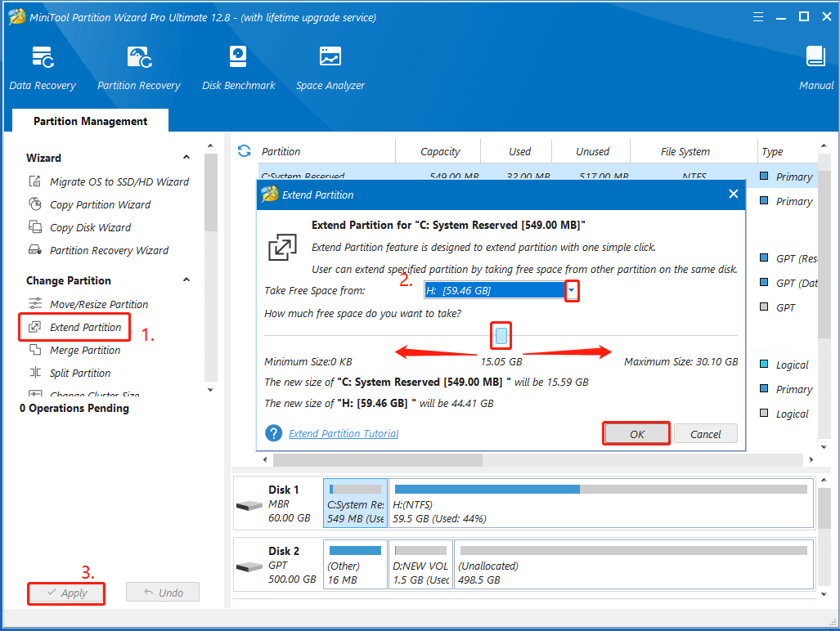Click sidebar scroll up arrow
The width and height of the screenshot is (840, 631).
[x=210, y=145]
